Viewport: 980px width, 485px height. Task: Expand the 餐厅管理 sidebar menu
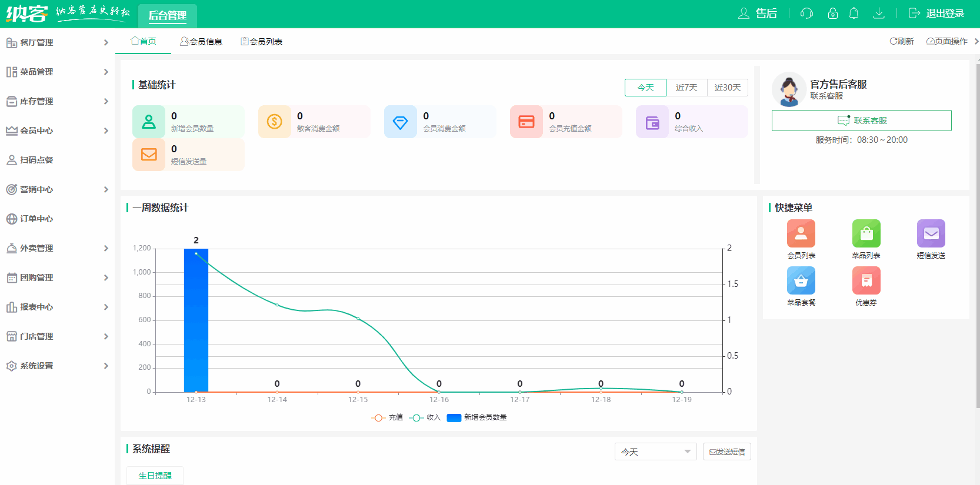57,42
